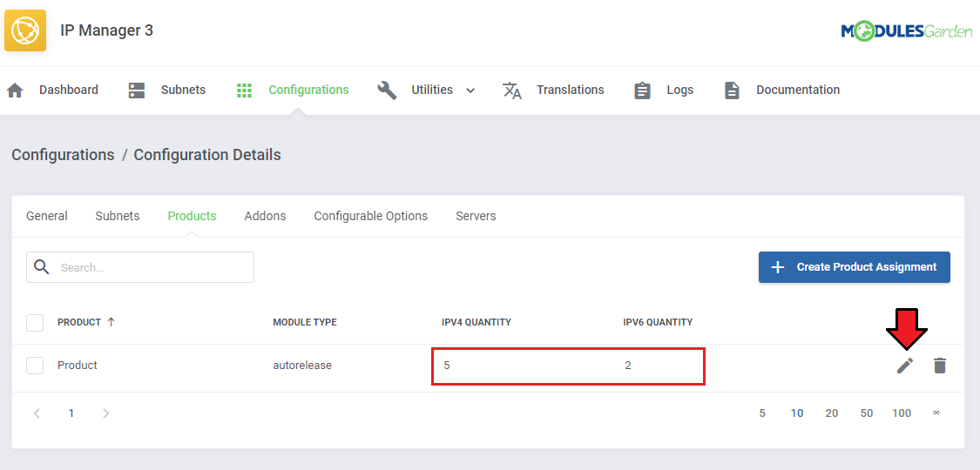Click the ModulesGarden logo

pos(906,30)
